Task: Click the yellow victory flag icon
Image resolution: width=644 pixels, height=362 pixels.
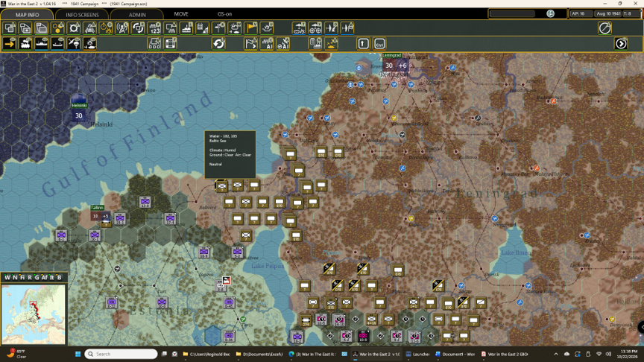Action: coord(251,28)
